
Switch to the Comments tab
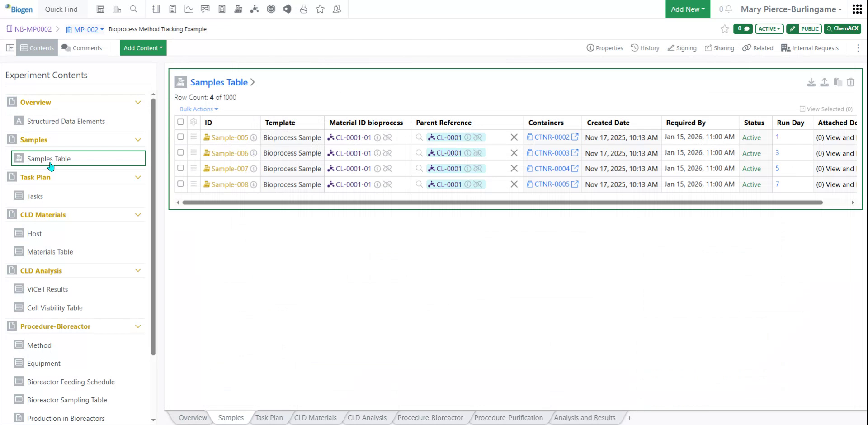coord(82,47)
